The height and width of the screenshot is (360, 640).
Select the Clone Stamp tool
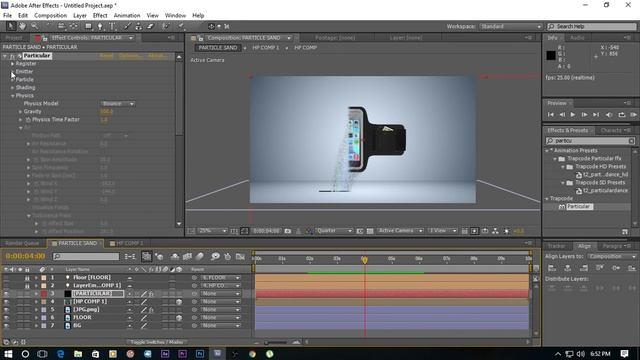point(139,26)
